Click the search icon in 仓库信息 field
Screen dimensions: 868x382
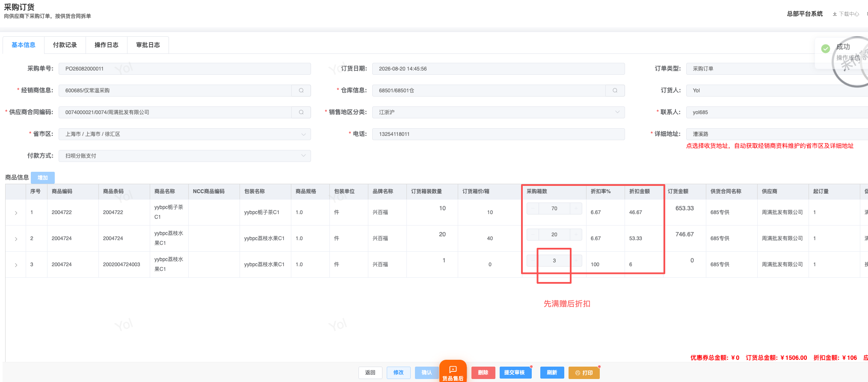click(615, 91)
